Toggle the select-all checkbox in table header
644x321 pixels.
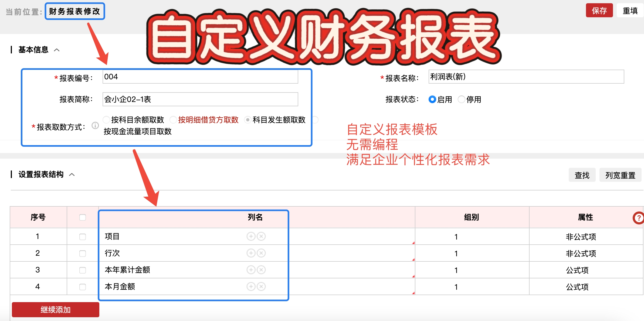click(83, 217)
